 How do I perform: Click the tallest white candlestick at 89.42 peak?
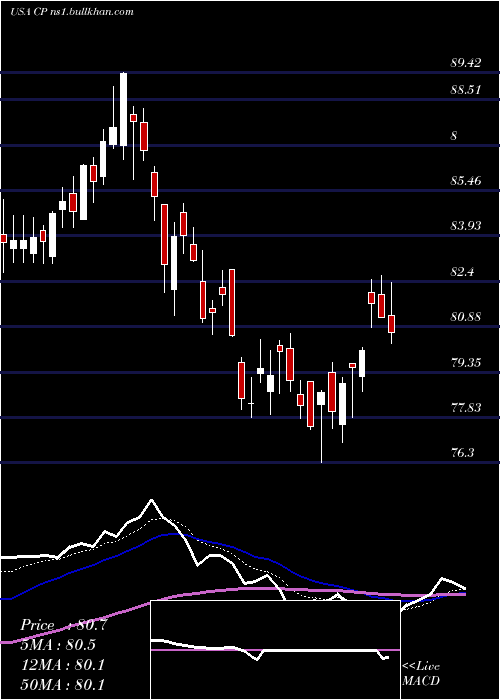tap(123, 109)
